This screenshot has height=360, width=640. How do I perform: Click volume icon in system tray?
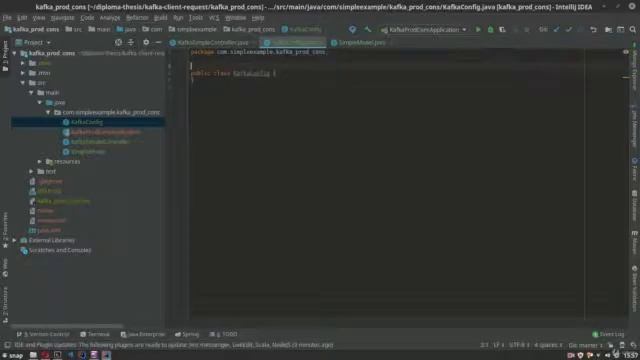(607, 356)
